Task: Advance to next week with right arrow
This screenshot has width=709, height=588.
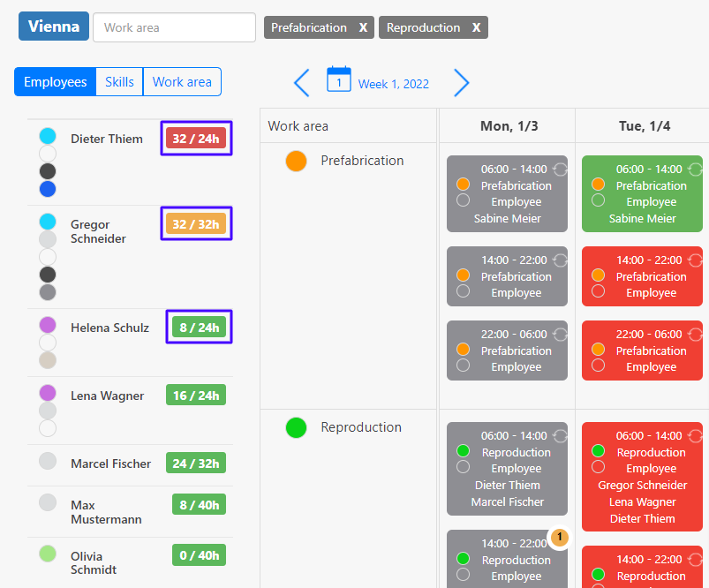Action: pyautogui.click(x=461, y=83)
